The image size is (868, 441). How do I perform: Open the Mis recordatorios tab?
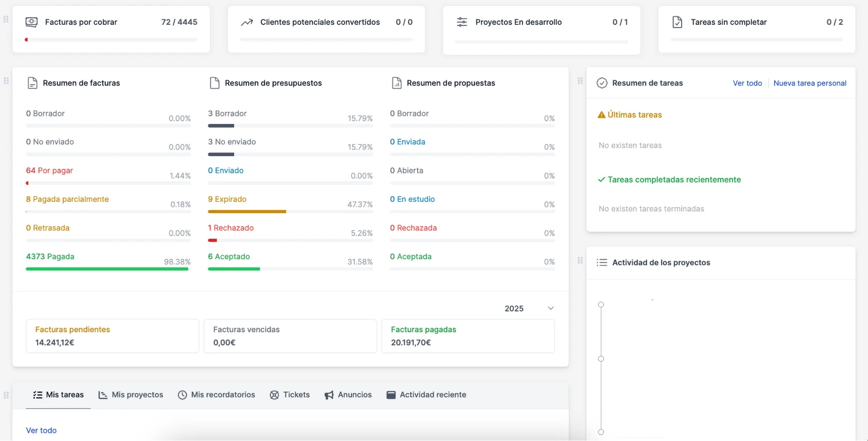click(217, 394)
